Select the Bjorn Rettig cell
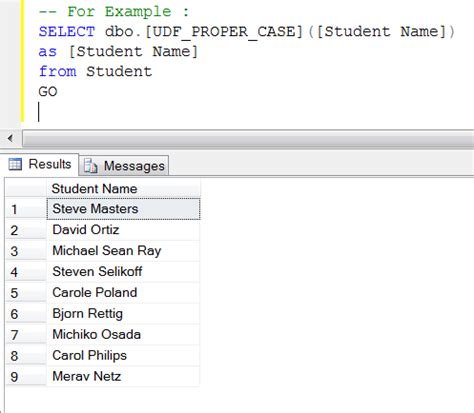Image resolution: width=474 pixels, height=413 pixels. (123, 314)
